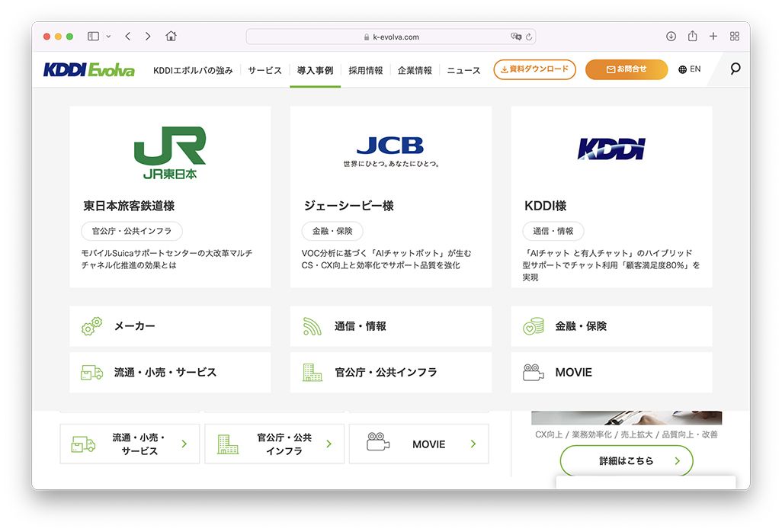Select the MOVIE category in dropdown menu
The width and height of the screenshot is (782, 532).
[573, 373]
